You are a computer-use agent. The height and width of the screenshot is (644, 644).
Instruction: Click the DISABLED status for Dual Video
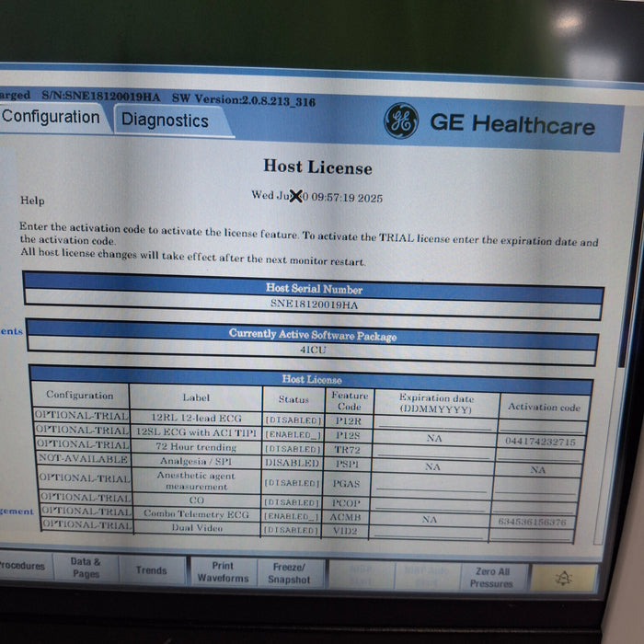pos(291,530)
